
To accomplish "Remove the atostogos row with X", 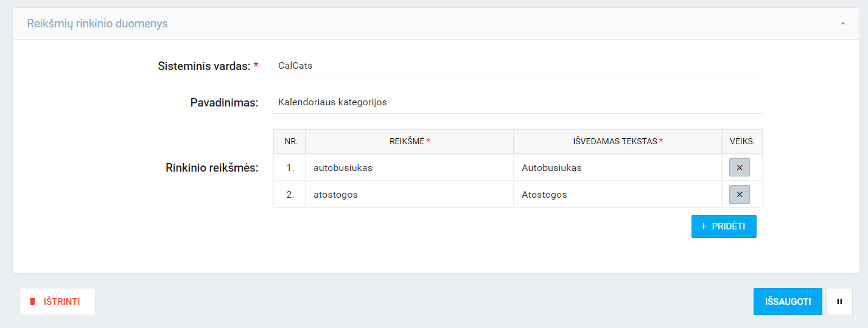I will pos(739,194).
